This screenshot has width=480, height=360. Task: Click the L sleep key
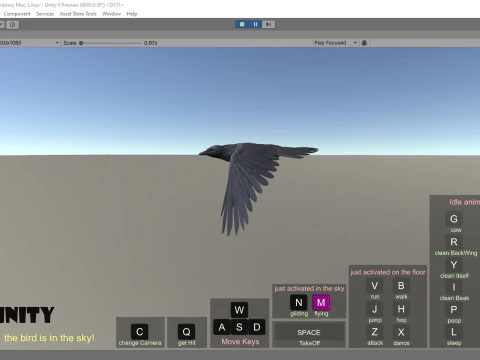(454, 332)
